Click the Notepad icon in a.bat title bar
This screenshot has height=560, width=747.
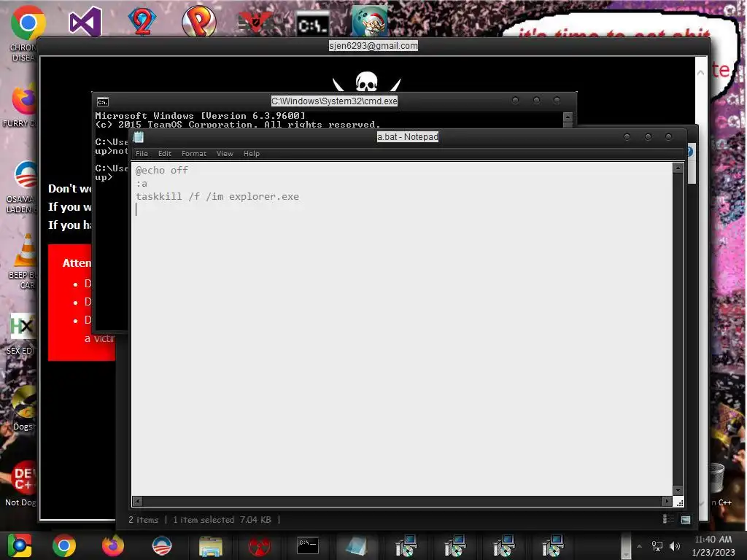pyautogui.click(x=139, y=137)
